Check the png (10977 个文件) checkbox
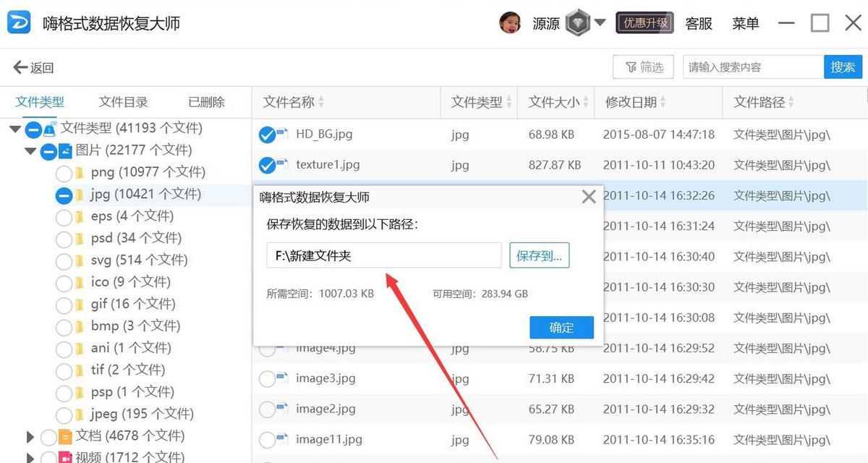The image size is (868, 463). point(64,173)
